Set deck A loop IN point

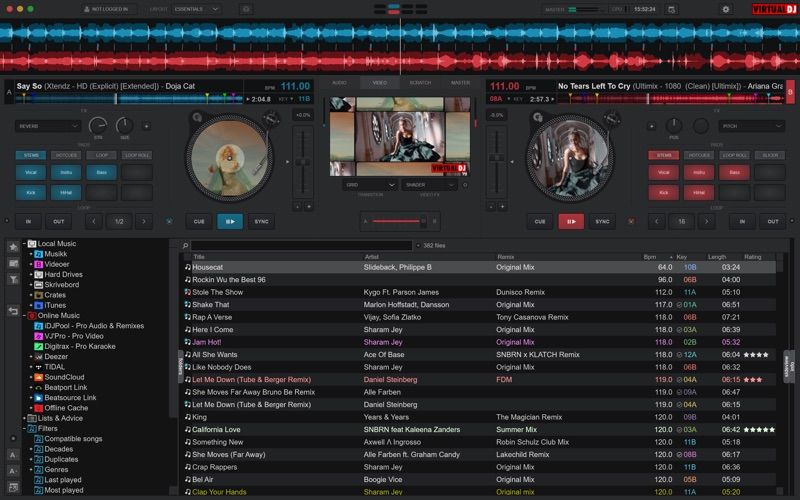[28, 221]
